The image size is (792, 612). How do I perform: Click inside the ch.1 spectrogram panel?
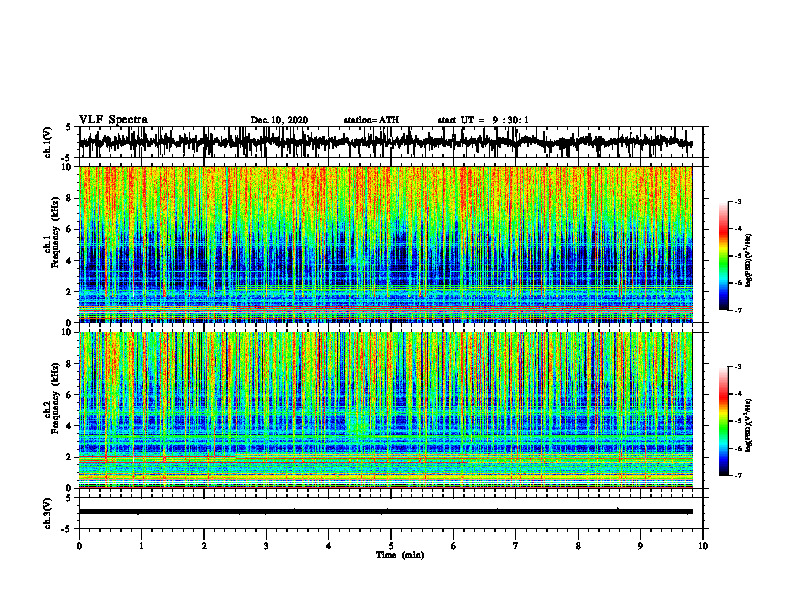386,244
